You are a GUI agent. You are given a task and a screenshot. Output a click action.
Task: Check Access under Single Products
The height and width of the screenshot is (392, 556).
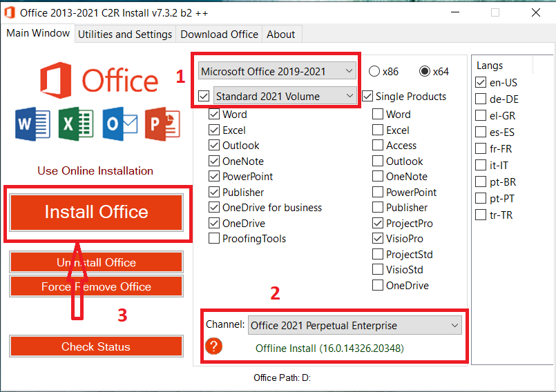point(378,146)
